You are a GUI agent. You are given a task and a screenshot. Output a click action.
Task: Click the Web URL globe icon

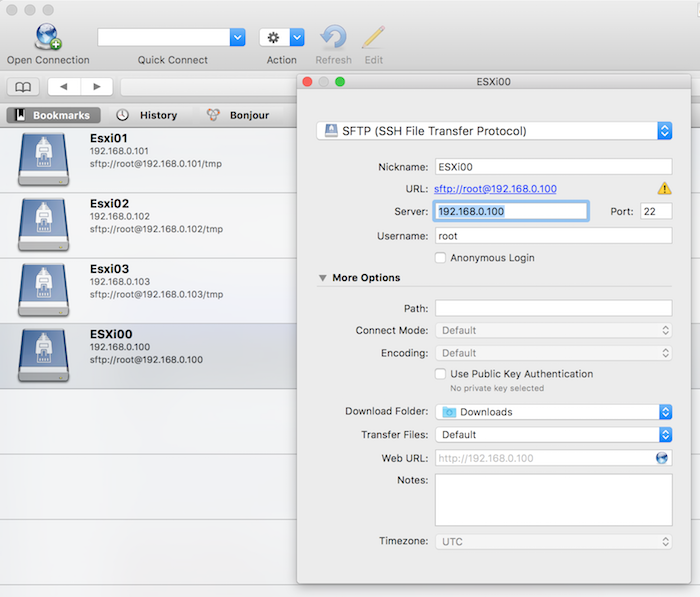(662, 458)
